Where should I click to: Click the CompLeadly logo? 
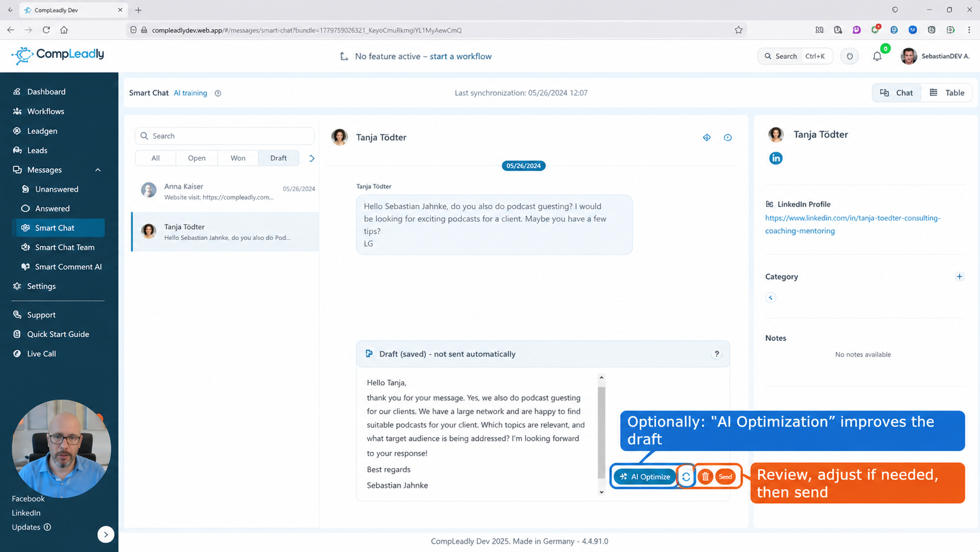57,55
